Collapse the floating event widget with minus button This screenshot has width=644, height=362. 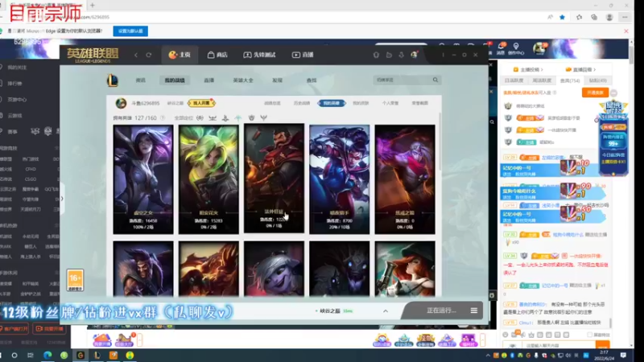click(x=613, y=93)
